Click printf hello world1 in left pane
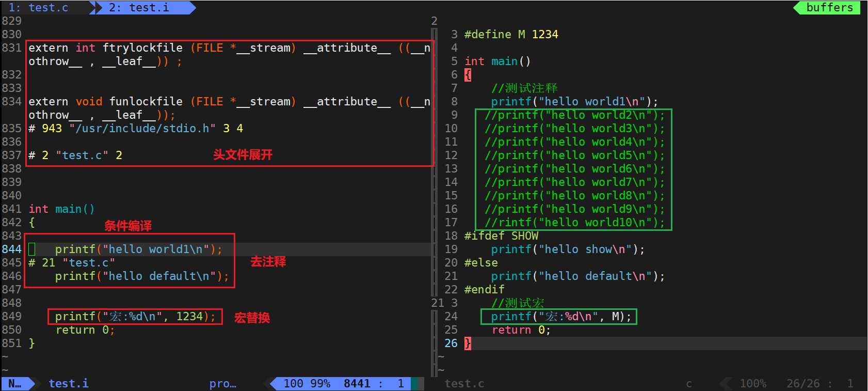This screenshot has height=391, width=868. click(139, 249)
